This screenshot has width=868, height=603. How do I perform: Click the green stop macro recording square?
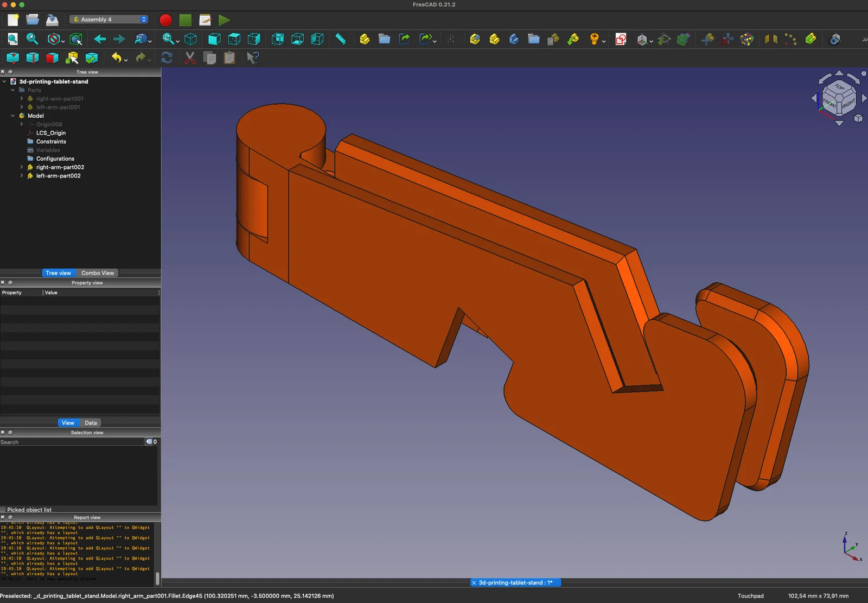tap(186, 20)
